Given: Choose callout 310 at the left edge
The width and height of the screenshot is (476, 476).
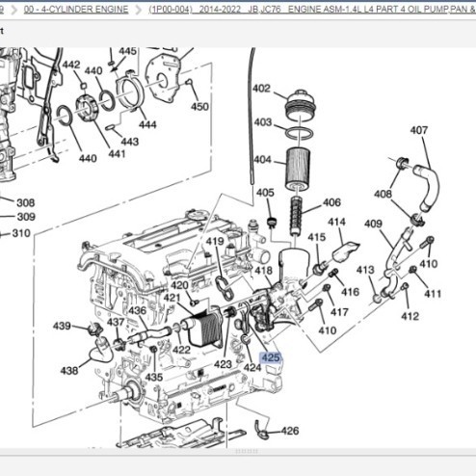Looking at the screenshot, I should tap(21, 233).
